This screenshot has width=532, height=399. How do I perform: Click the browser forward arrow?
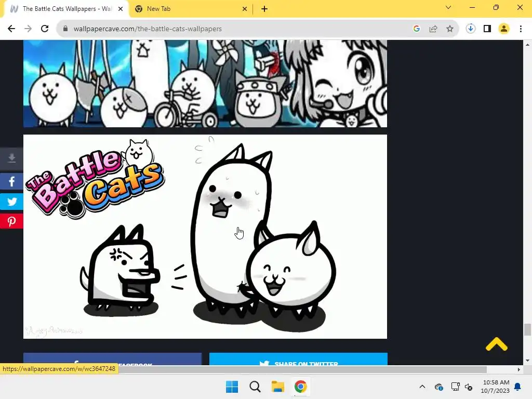pos(28,29)
